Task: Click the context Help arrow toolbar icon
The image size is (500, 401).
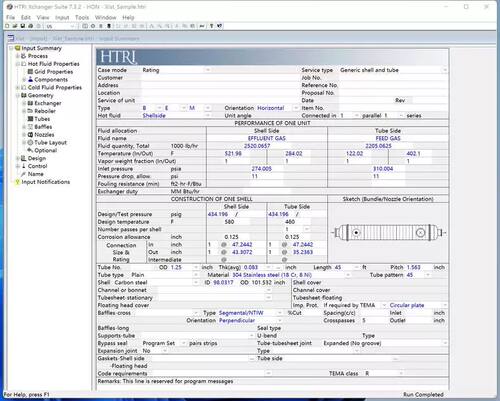Action: point(219,26)
